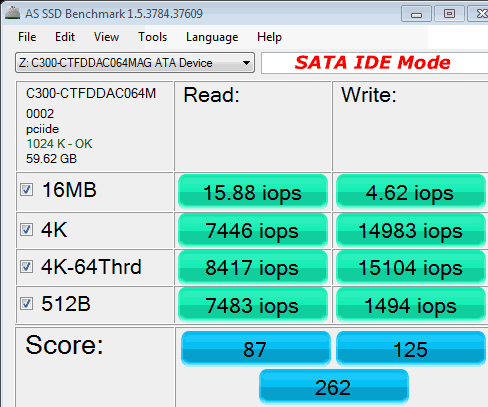Uncheck the 16MB test checkbox
Image resolution: width=488 pixels, height=407 pixels.
[26, 190]
